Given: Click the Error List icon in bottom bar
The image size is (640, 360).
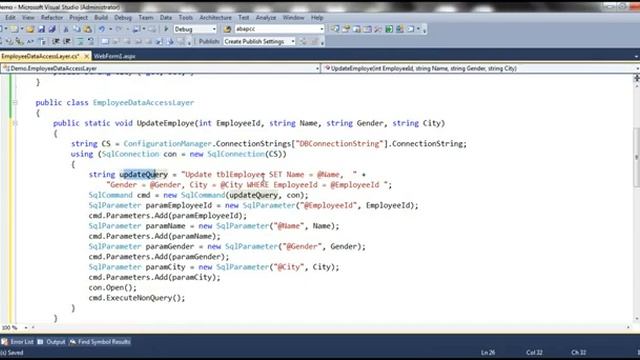Looking at the screenshot, I should pos(4,342).
